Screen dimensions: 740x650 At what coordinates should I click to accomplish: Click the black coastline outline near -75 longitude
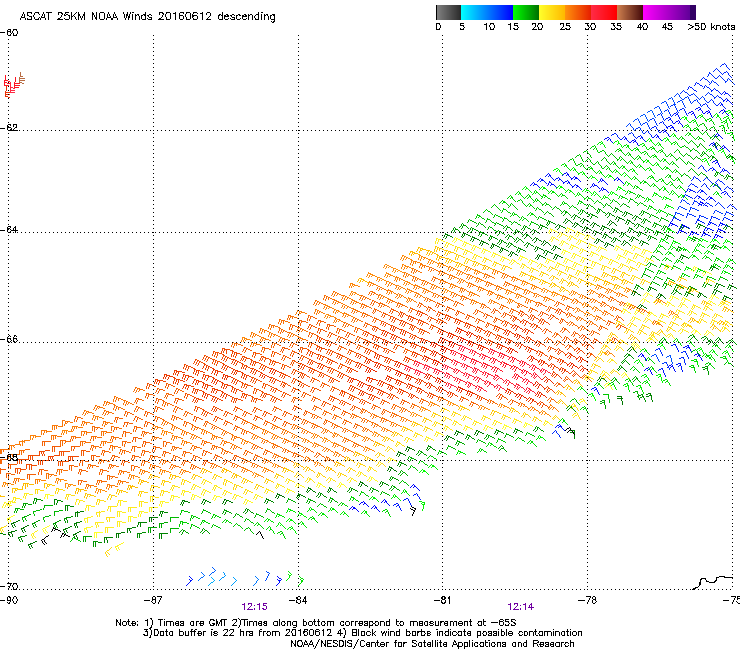pos(713,582)
